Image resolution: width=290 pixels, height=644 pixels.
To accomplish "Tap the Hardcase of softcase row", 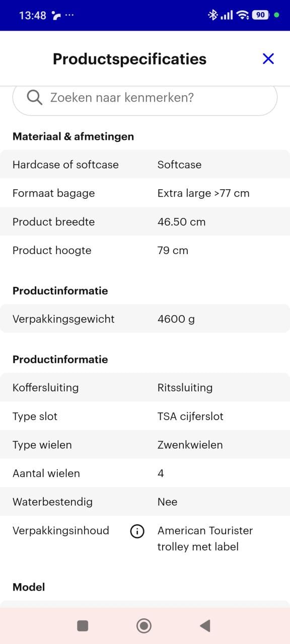I will 145,165.
